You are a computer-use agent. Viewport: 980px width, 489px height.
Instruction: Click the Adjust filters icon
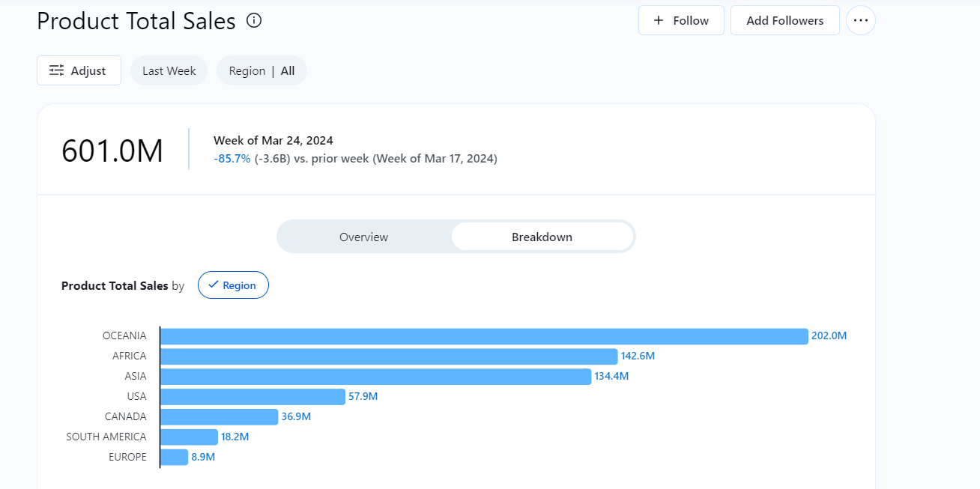56,70
